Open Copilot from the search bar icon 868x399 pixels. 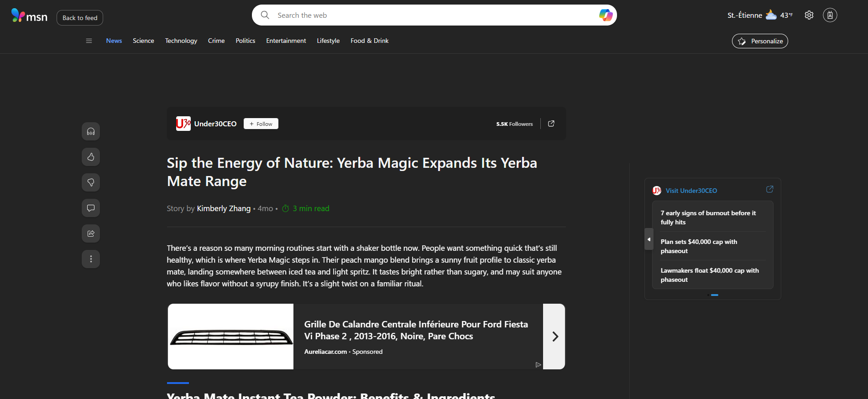click(x=606, y=15)
